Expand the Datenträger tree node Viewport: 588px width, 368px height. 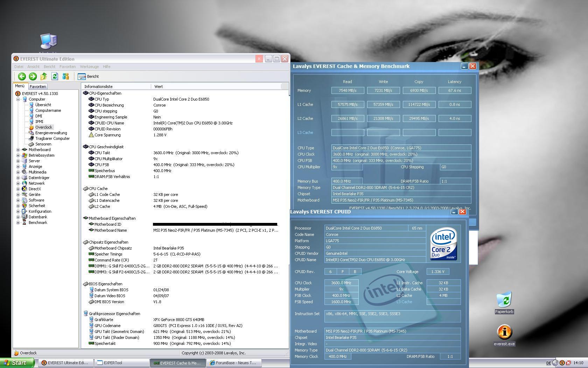18,178
